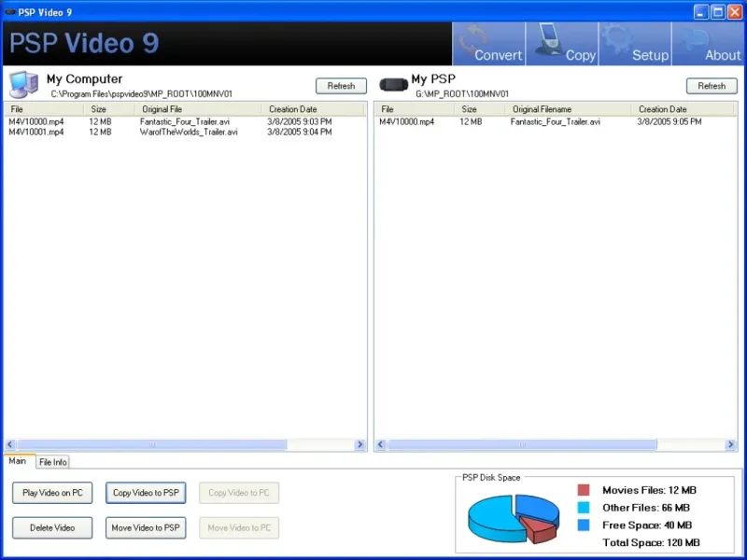Click the PSP Video 9 title bar icon

click(x=9, y=12)
